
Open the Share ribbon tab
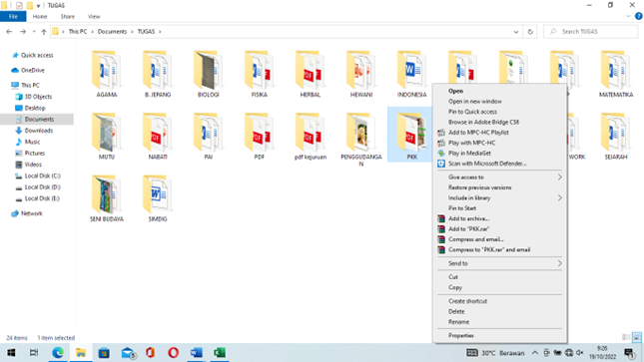point(67,16)
